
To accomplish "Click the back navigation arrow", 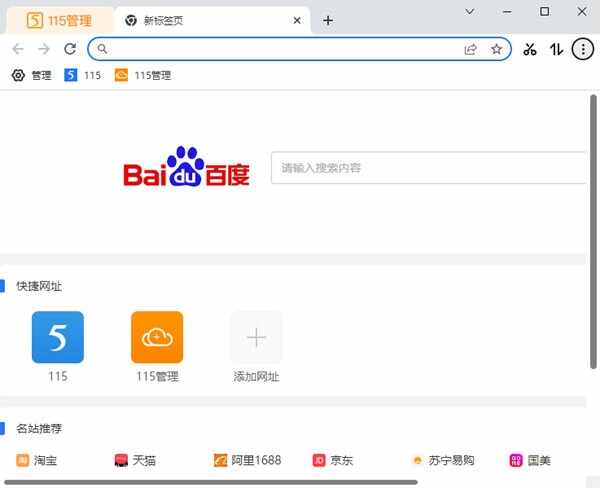I will click(18, 48).
